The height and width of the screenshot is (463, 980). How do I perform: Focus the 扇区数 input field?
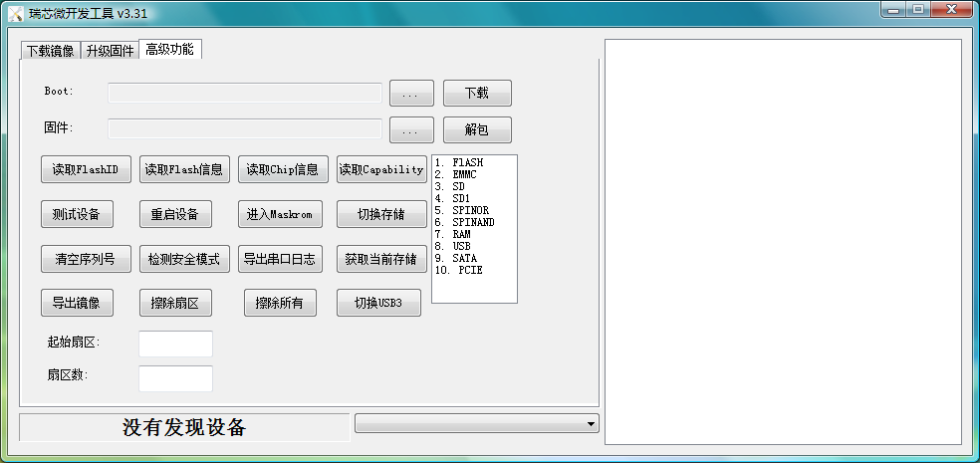175,378
